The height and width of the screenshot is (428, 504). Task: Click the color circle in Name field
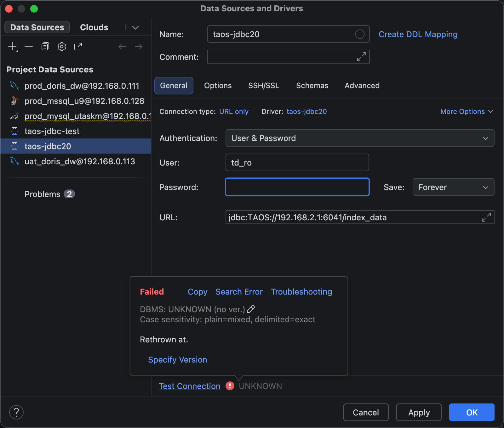click(x=360, y=34)
